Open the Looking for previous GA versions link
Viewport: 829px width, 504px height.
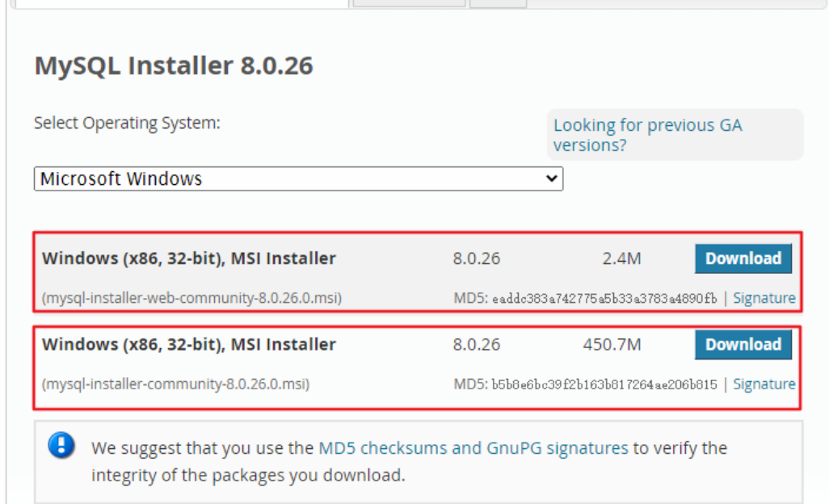[648, 135]
